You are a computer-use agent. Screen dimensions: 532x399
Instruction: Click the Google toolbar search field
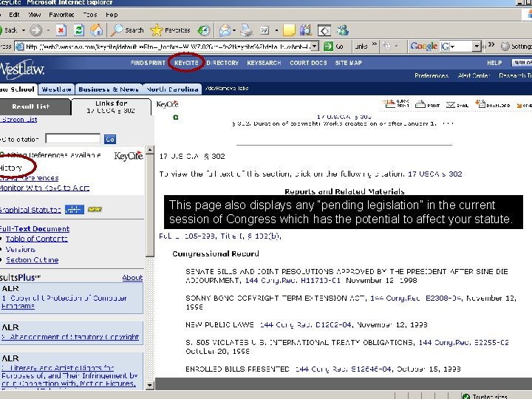[465, 46]
